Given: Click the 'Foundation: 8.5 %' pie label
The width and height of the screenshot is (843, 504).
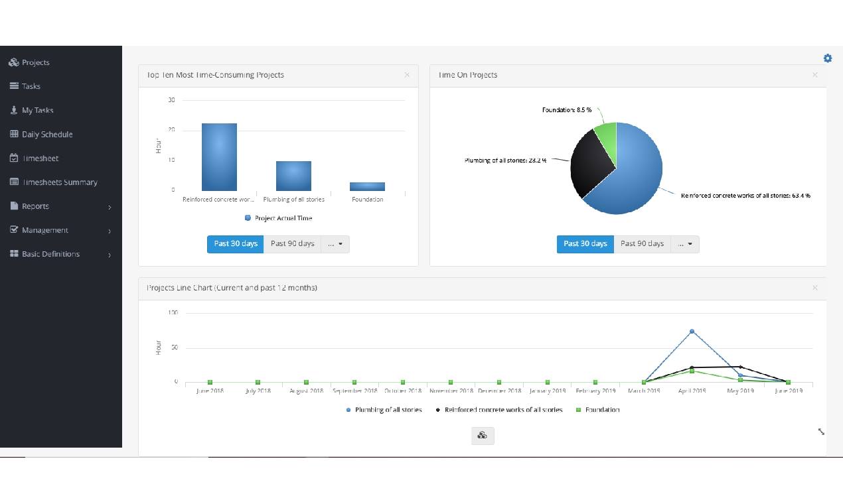Looking at the screenshot, I should (x=567, y=110).
